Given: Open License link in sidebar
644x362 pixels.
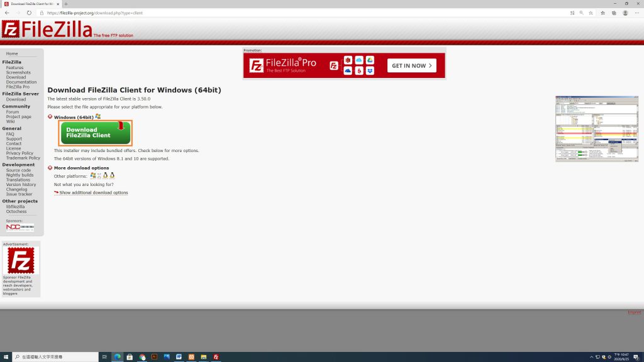Looking at the screenshot, I should (x=13, y=148).
